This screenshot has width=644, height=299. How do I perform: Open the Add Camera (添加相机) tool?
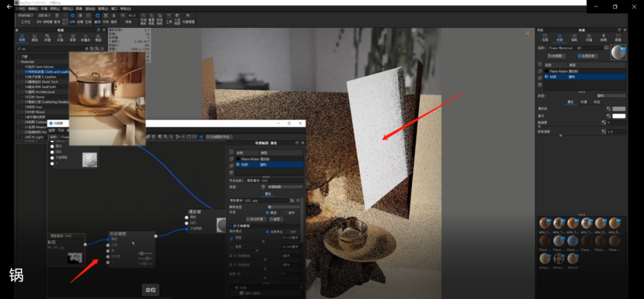(x=143, y=18)
